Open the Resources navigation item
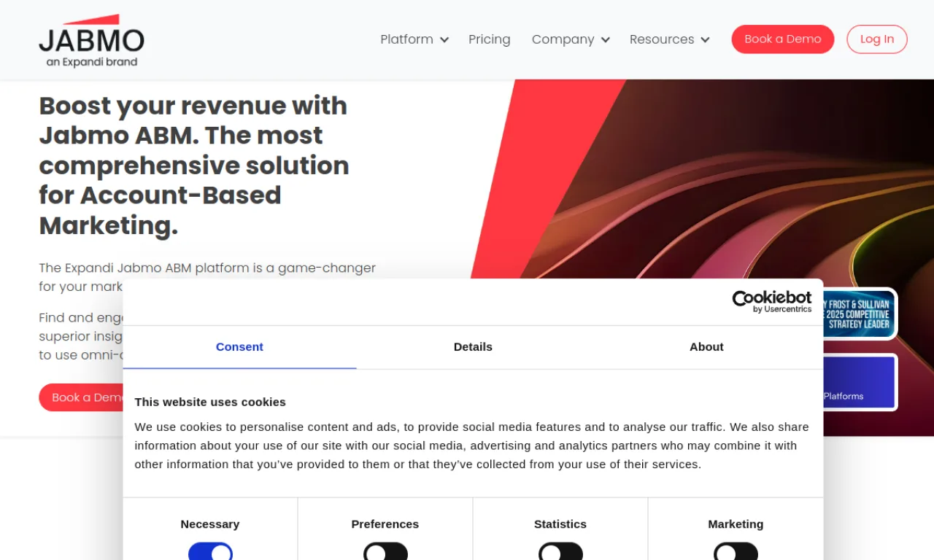 coord(662,39)
